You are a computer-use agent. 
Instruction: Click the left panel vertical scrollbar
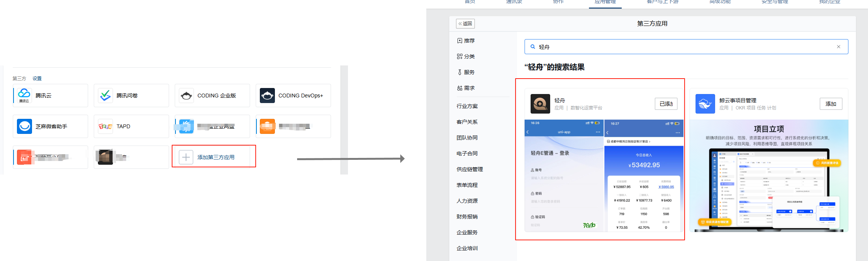click(344, 120)
